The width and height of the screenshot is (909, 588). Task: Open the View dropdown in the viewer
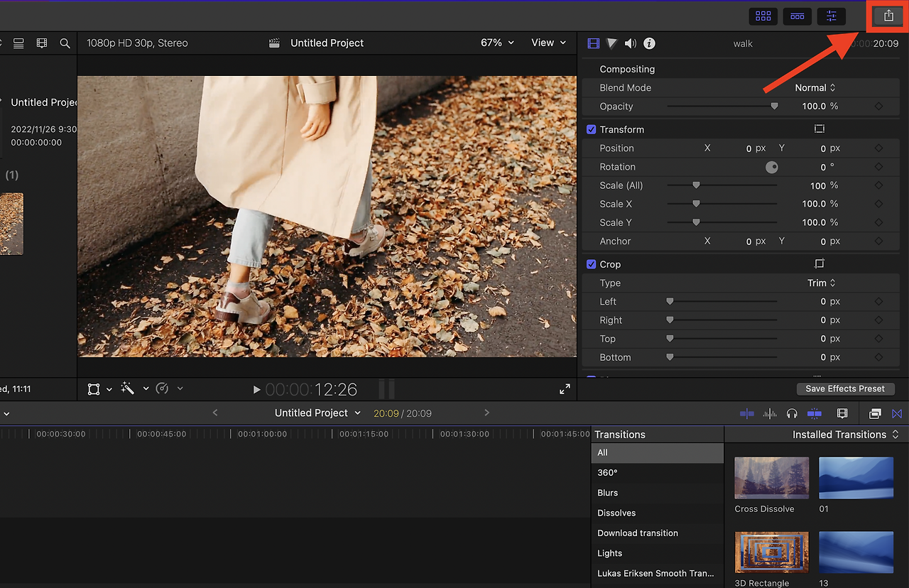(548, 43)
